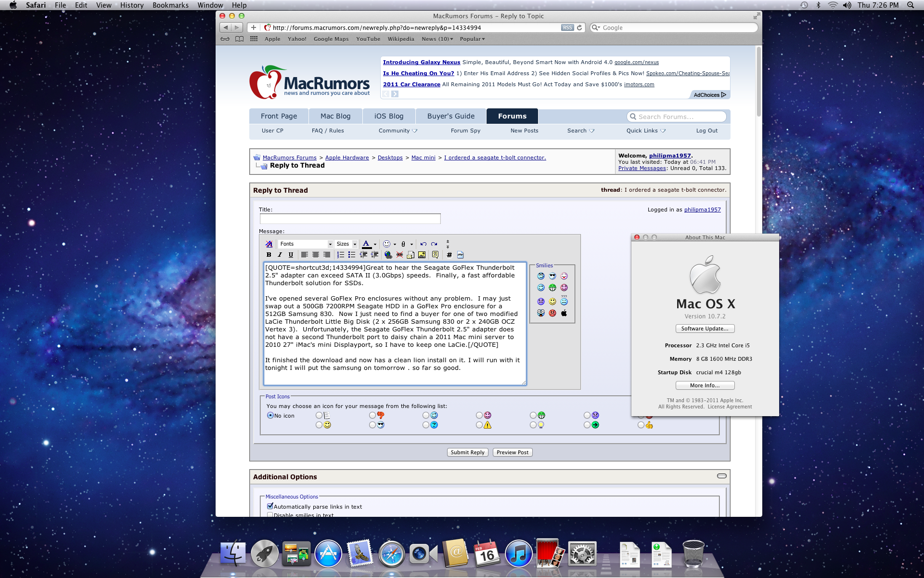This screenshot has height=578, width=924.
Task: Click the Remove Link icon
Action: click(399, 255)
